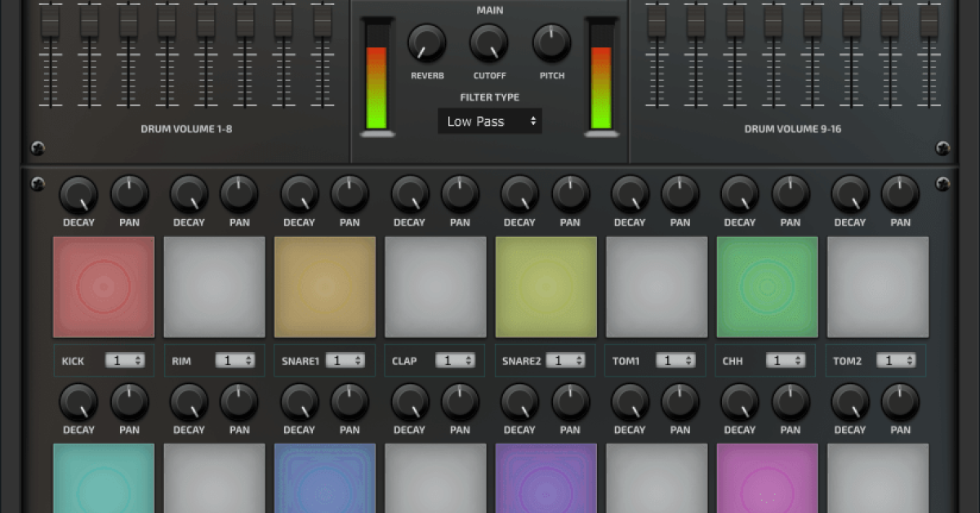Viewport: 980px width, 513px height.
Task: Select the main PITCH knob
Action: pyautogui.click(x=552, y=43)
